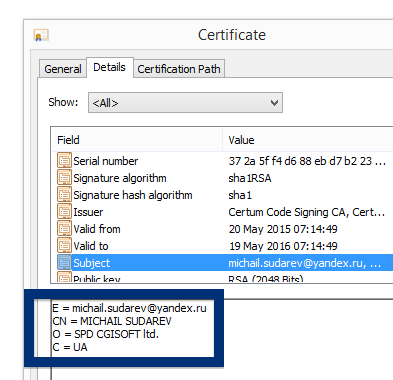
Task: Click the michail.sudarev@yandex.ru value in Subject row
Action: pos(305,263)
